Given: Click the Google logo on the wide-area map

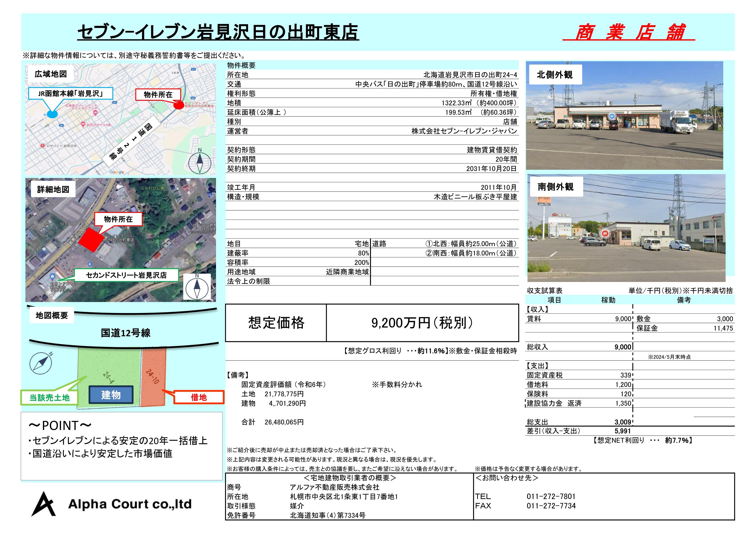Looking at the screenshot, I should tap(117, 172).
